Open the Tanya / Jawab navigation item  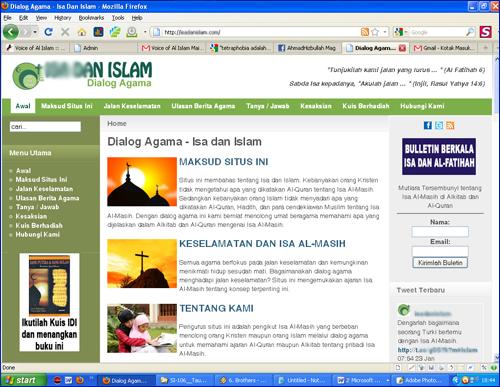[268, 106]
